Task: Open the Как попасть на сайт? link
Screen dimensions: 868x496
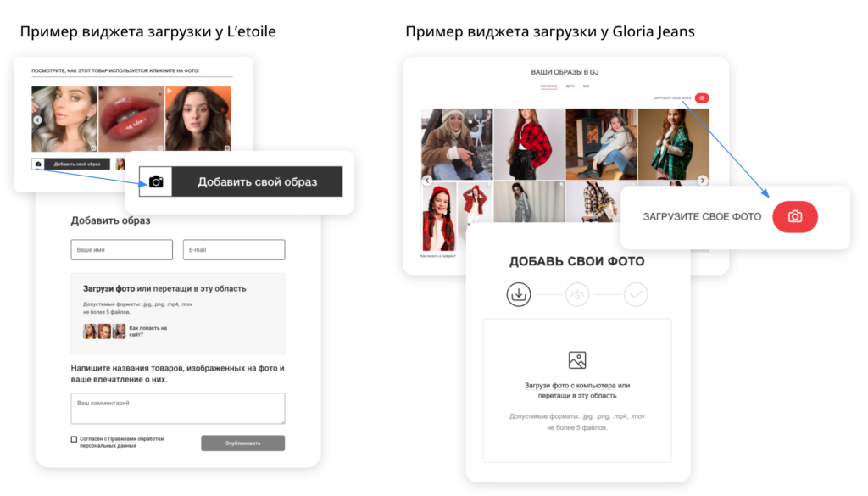Action: pyautogui.click(x=147, y=331)
